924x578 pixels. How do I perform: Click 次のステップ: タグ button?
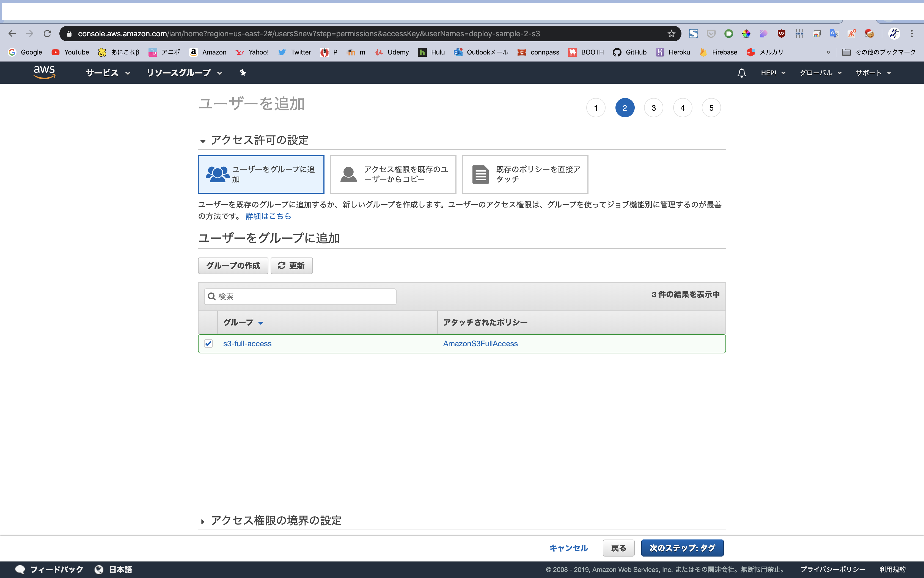[682, 548]
